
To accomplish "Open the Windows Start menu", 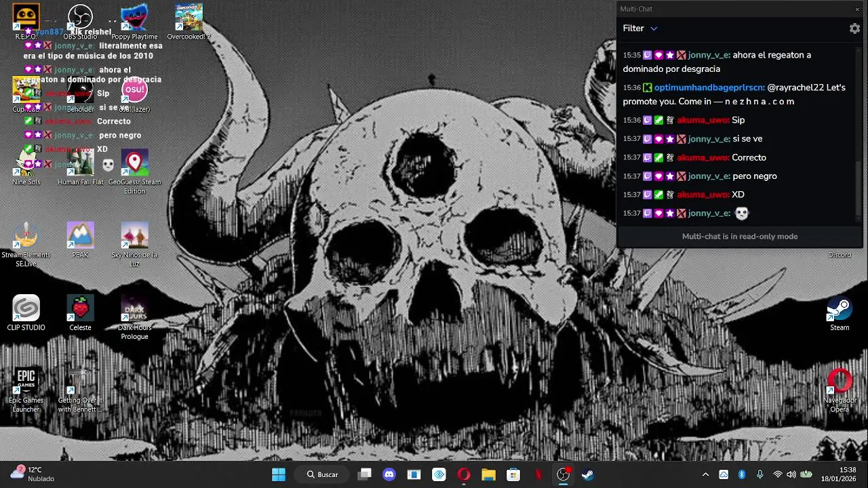I will pos(279,474).
